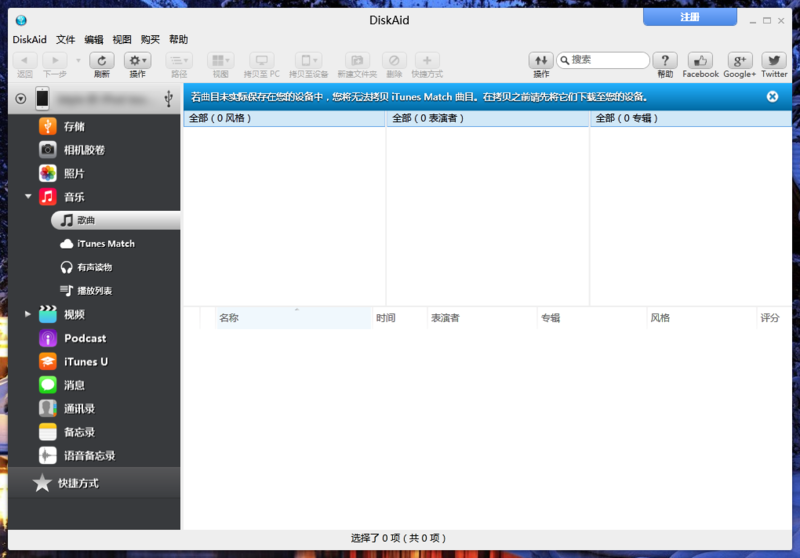Dismiss the blue iTunes Match notice
The width and height of the screenshot is (800, 558).
coord(772,96)
